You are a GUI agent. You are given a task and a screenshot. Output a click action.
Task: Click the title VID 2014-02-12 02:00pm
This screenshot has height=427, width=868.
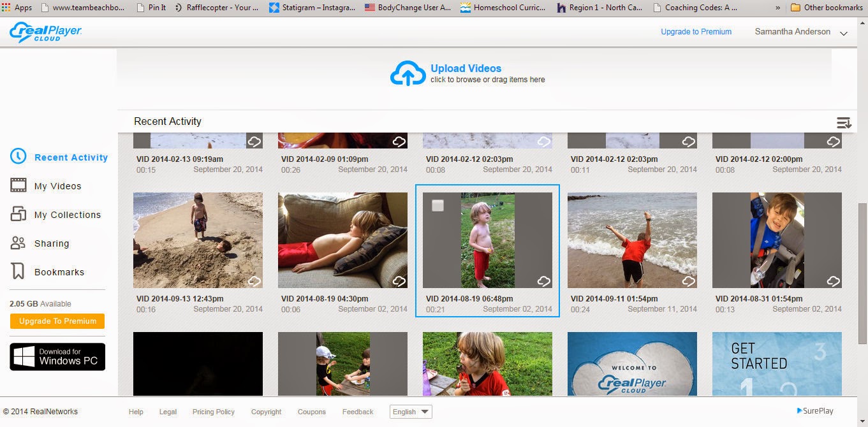click(759, 159)
